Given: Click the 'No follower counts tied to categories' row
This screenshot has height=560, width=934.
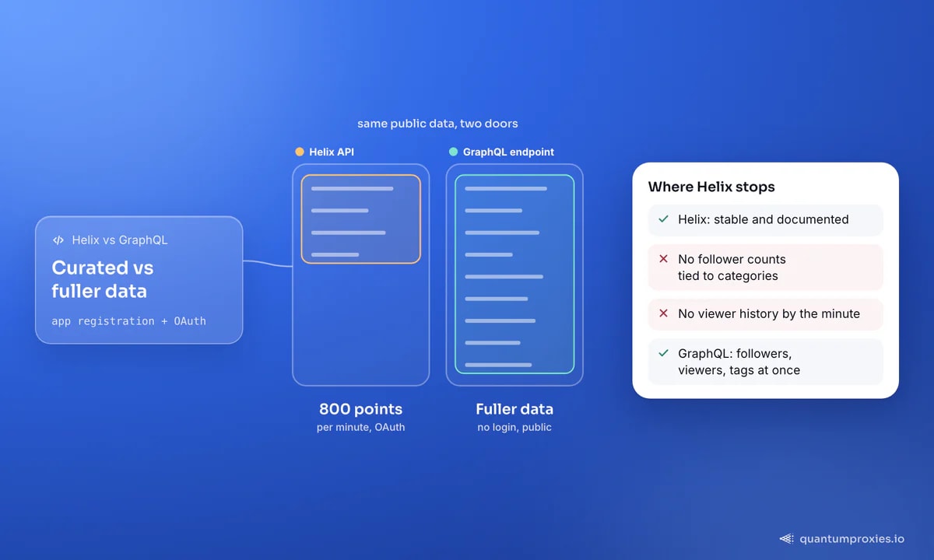Looking at the screenshot, I should click(765, 268).
